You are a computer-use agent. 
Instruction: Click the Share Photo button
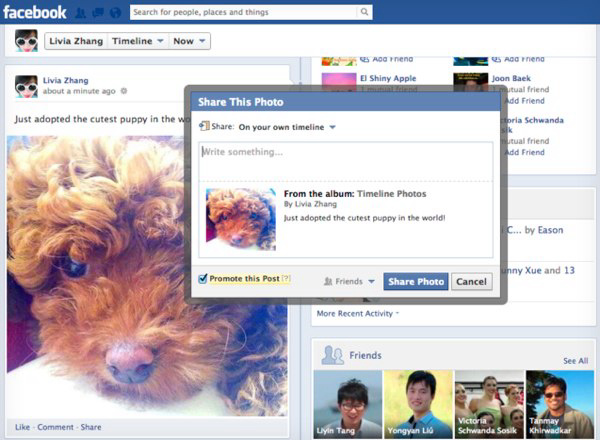416,282
